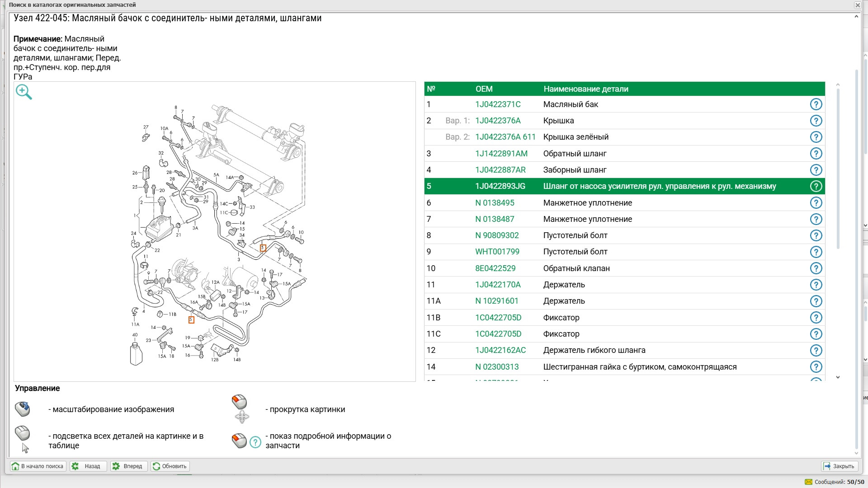Image resolution: width=868 pixels, height=488 pixels.
Task: Open OEM link WHT001799
Action: (497, 252)
